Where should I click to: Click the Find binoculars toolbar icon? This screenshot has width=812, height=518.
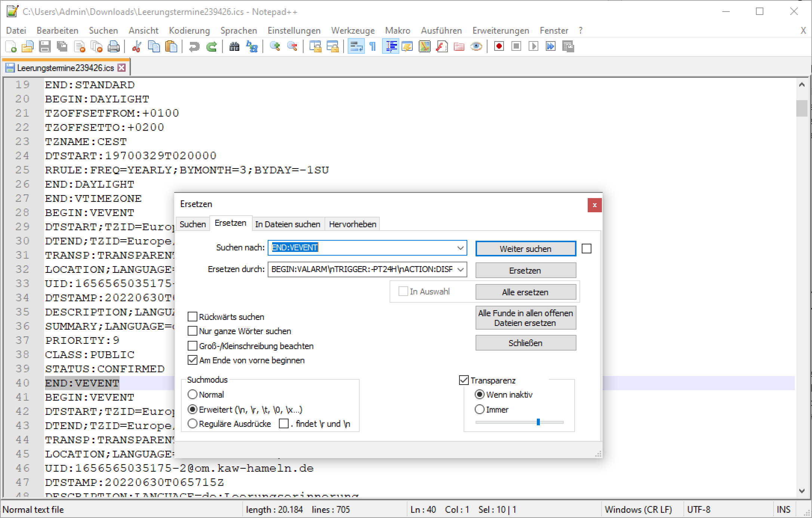(x=234, y=47)
